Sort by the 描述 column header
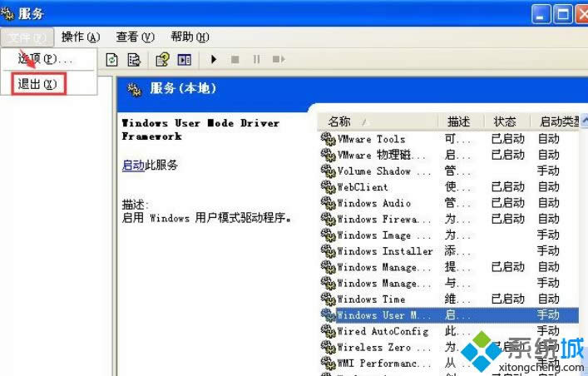The height and width of the screenshot is (376, 588). [x=459, y=121]
